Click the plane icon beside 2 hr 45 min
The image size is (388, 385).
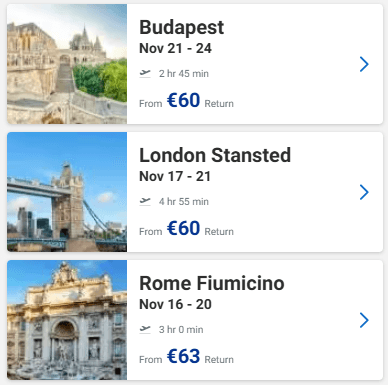tap(145, 73)
